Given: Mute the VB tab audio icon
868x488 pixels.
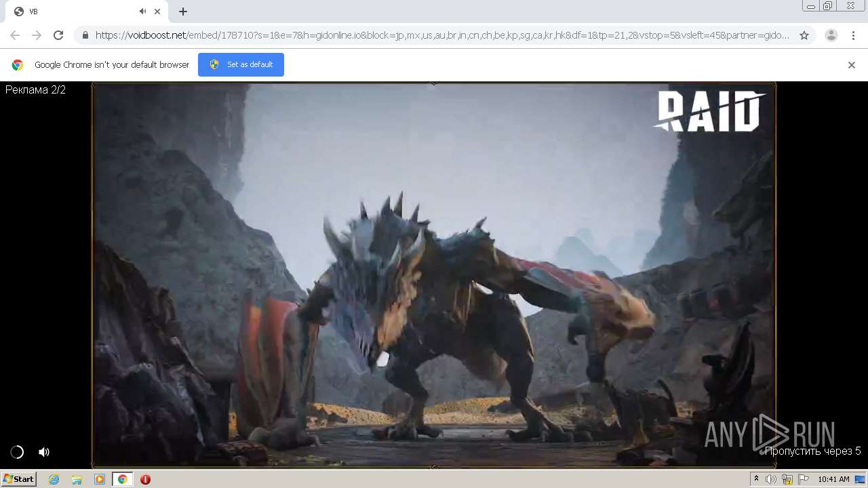Looking at the screenshot, I should click(x=143, y=12).
